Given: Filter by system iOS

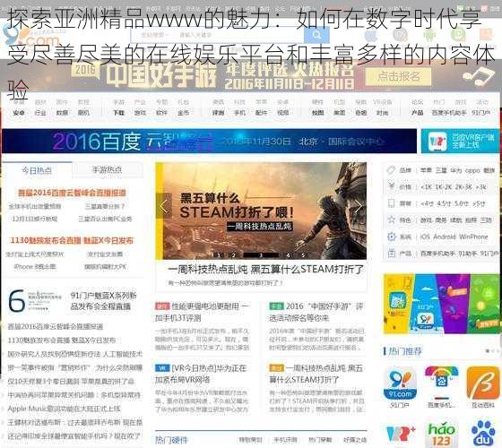Looking at the screenshot, I should [x=425, y=237].
